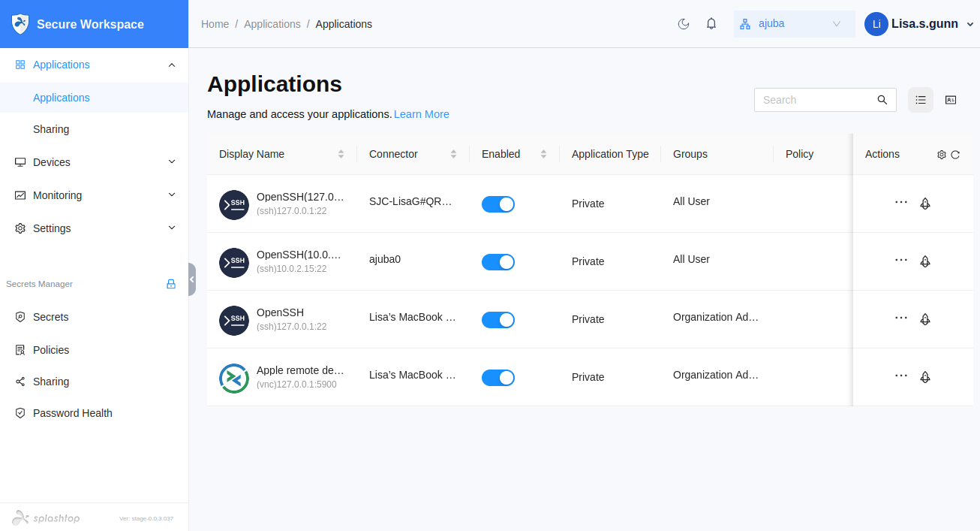Switch to card view layout

951,100
